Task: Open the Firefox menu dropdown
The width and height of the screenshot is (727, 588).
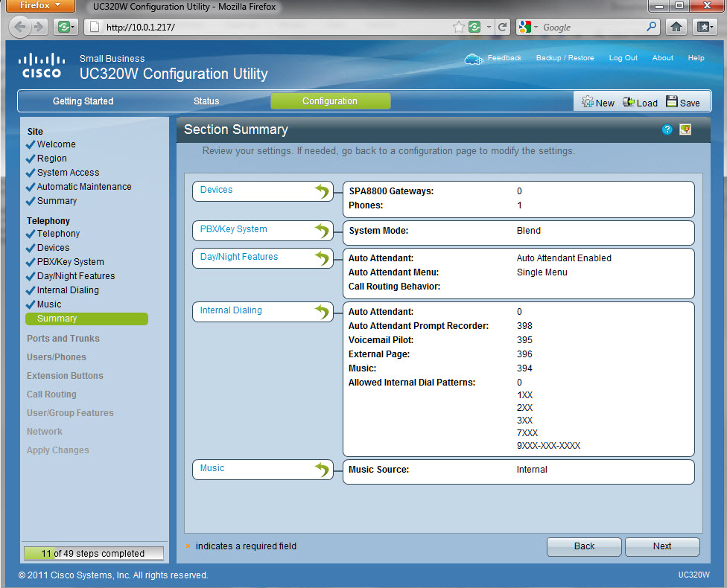Action: point(41,6)
